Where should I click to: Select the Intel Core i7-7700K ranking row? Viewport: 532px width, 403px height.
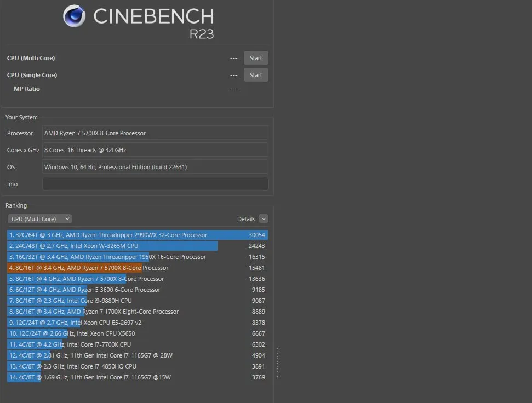(x=138, y=344)
